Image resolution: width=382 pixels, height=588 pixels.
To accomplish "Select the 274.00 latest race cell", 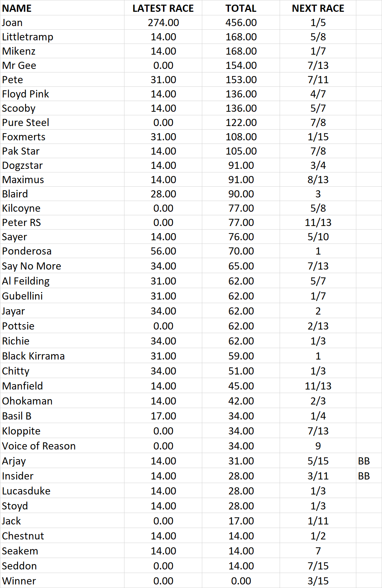I will 163,22.
